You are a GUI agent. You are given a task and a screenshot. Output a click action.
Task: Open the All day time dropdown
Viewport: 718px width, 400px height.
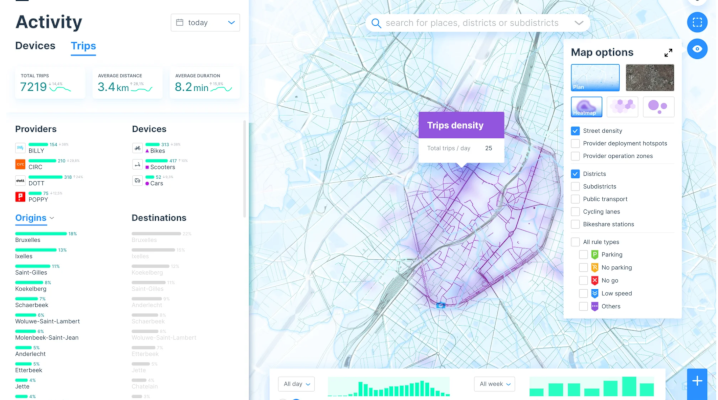coord(298,383)
